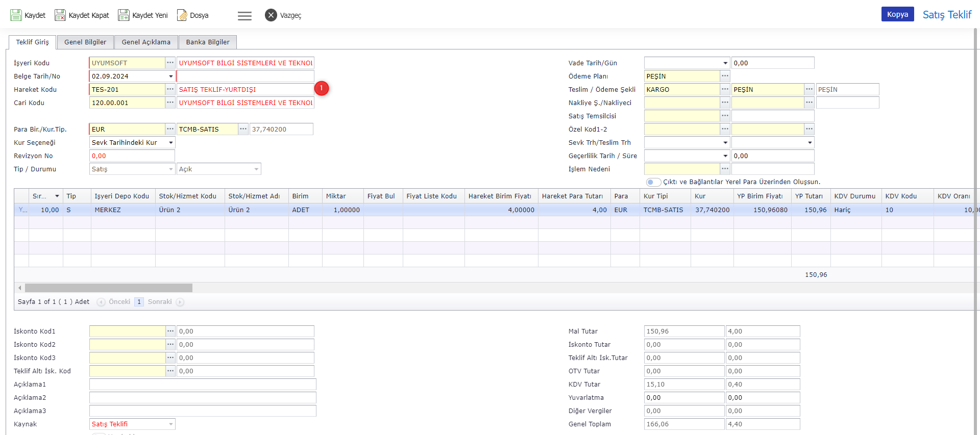
Task: Click the grid horizontal scrollbar thumb
Action: [x=109, y=288]
